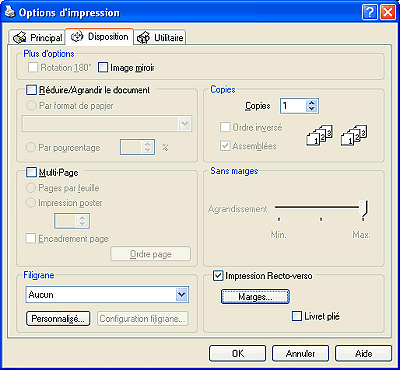This screenshot has width=400, height=370.
Task: Click the Utilitaire tab tools icon
Action: (x=144, y=38)
